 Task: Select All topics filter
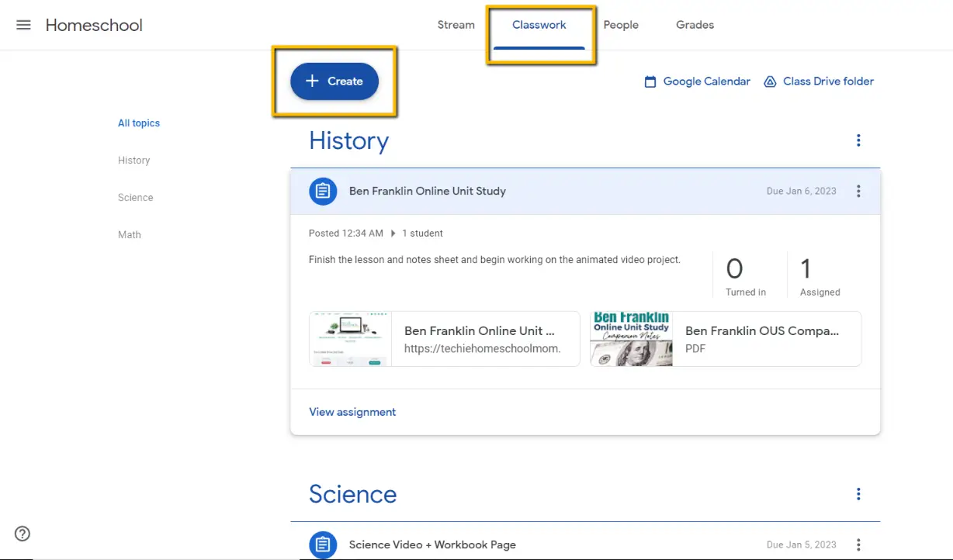pos(139,123)
